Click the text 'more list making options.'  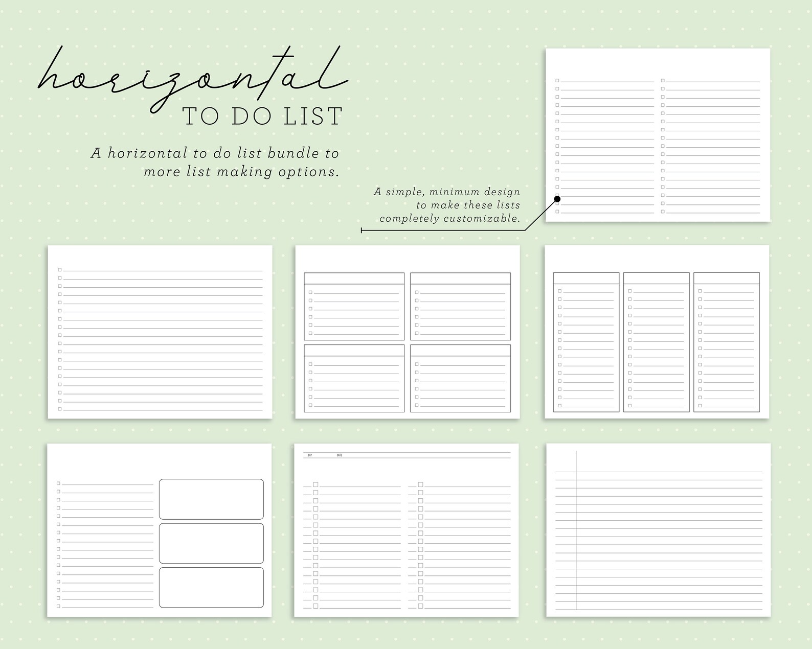coord(241,172)
